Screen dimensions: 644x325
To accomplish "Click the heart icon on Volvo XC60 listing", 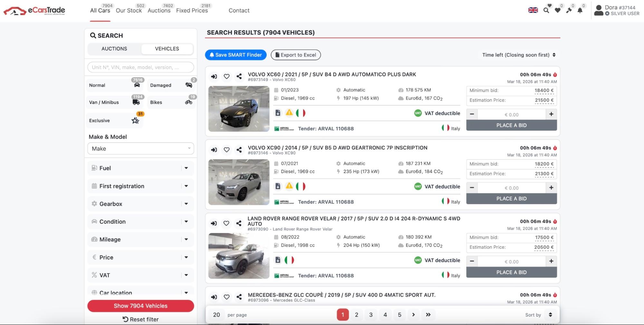I will click(x=226, y=77).
